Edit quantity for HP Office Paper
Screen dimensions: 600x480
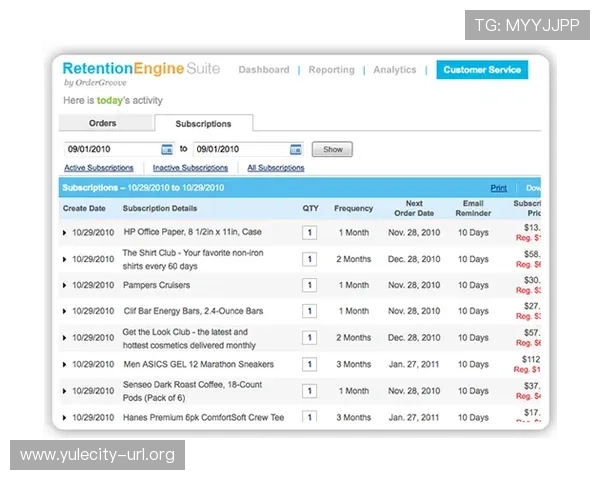click(x=310, y=232)
